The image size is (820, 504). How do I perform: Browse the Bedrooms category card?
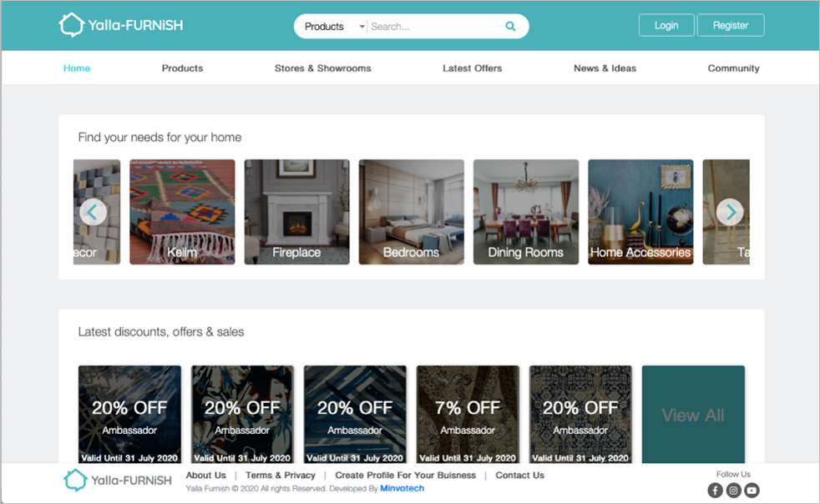coord(411,212)
